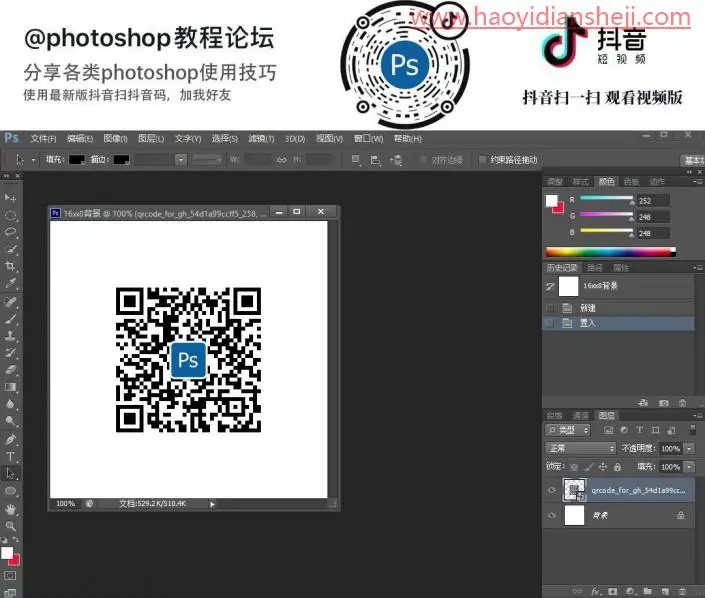The width and height of the screenshot is (705, 598).
Task: Open tool preset picker arrow
Action: point(33,160)
